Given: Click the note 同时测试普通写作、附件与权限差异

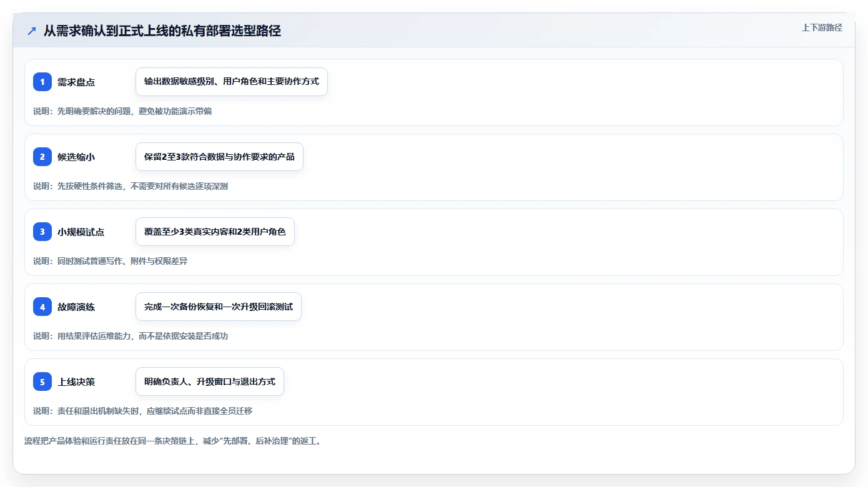Looking at the screenshot, I should click(111, 261).
